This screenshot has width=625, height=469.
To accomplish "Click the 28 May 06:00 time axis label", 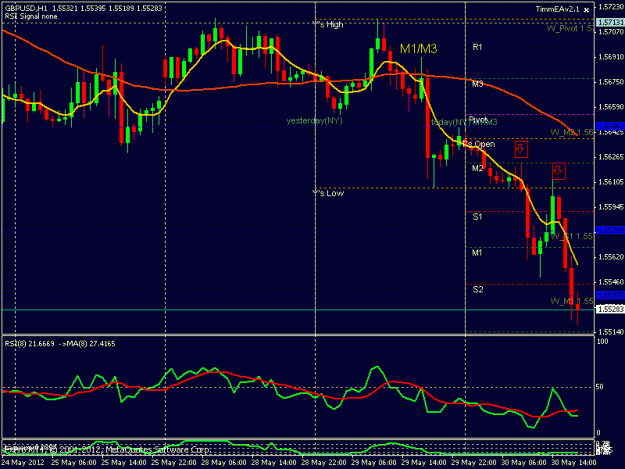I will (224, 463).
